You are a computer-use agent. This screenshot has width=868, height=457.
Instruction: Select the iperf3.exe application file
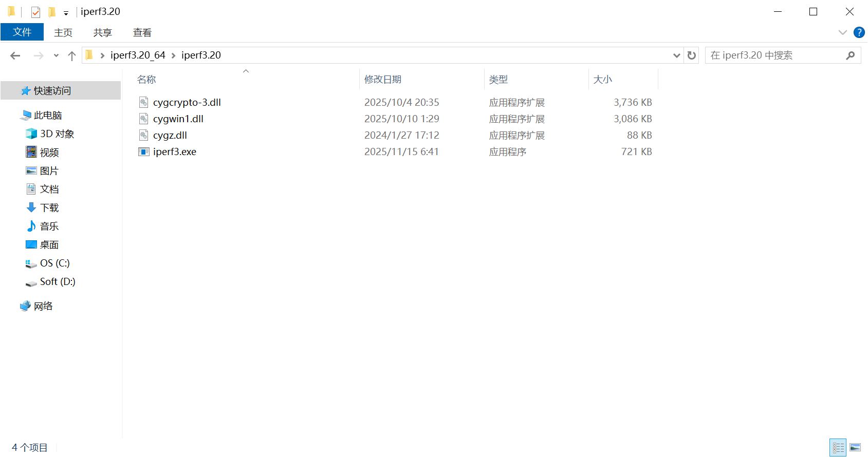pos(175,152)
